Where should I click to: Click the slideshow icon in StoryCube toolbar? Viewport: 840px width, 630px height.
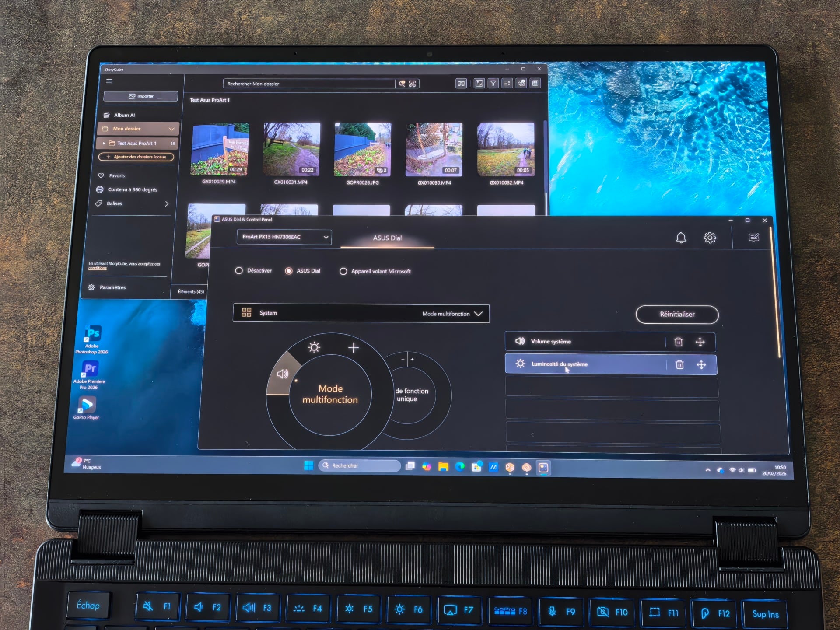click(461, 83)
